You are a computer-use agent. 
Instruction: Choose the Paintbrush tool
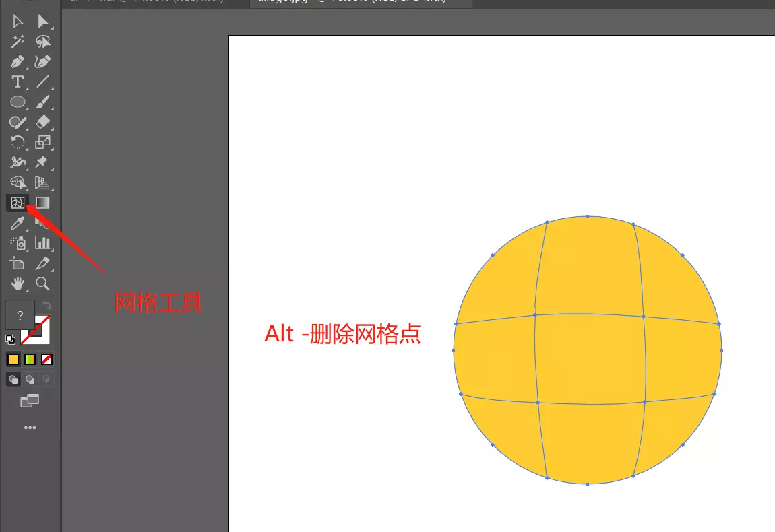pos(42,102)
